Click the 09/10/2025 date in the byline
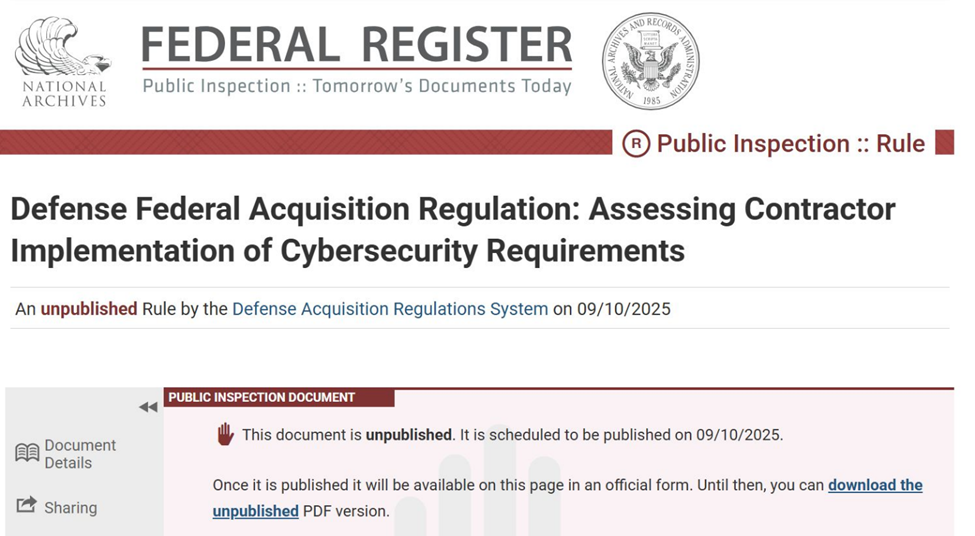 pos(624,309)
